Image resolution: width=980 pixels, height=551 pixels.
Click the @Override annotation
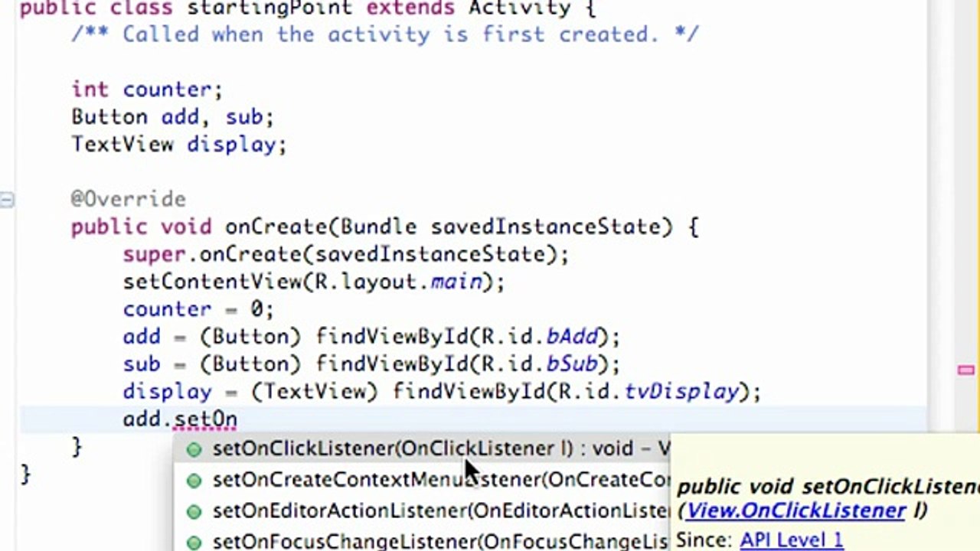pos(129,199)
